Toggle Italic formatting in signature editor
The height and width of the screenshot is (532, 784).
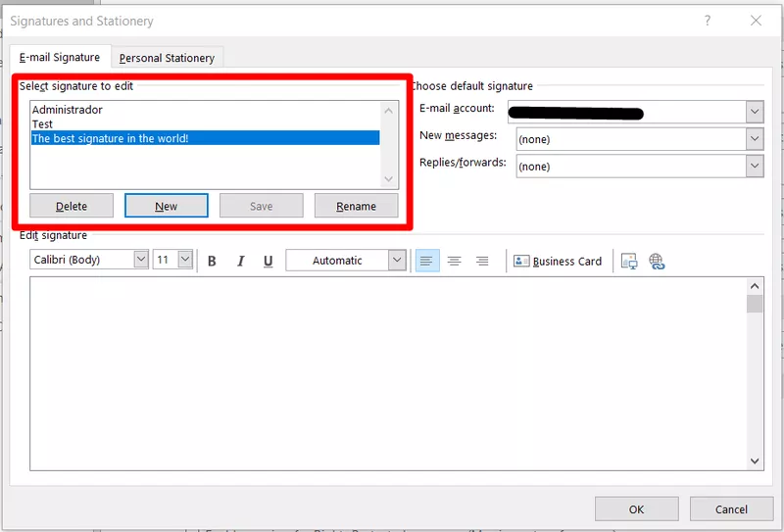[240, 261]
